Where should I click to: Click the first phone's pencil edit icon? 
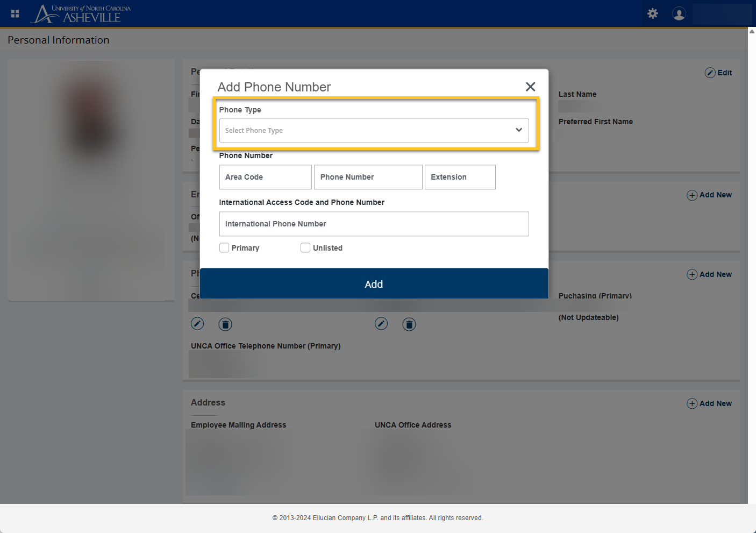197,324
